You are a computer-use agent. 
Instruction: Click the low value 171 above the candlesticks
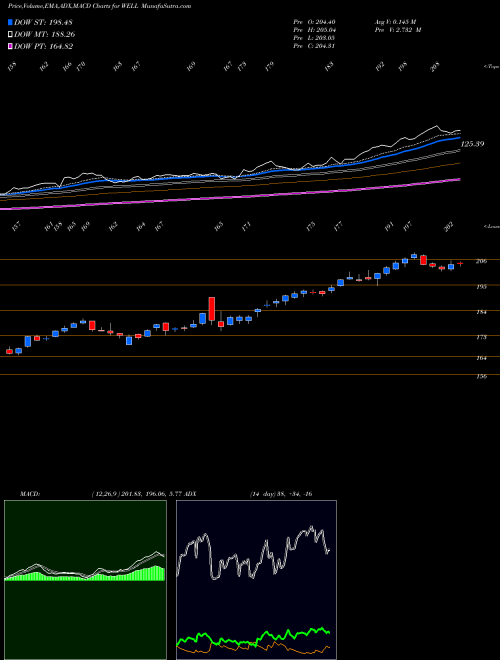point(246,226)
